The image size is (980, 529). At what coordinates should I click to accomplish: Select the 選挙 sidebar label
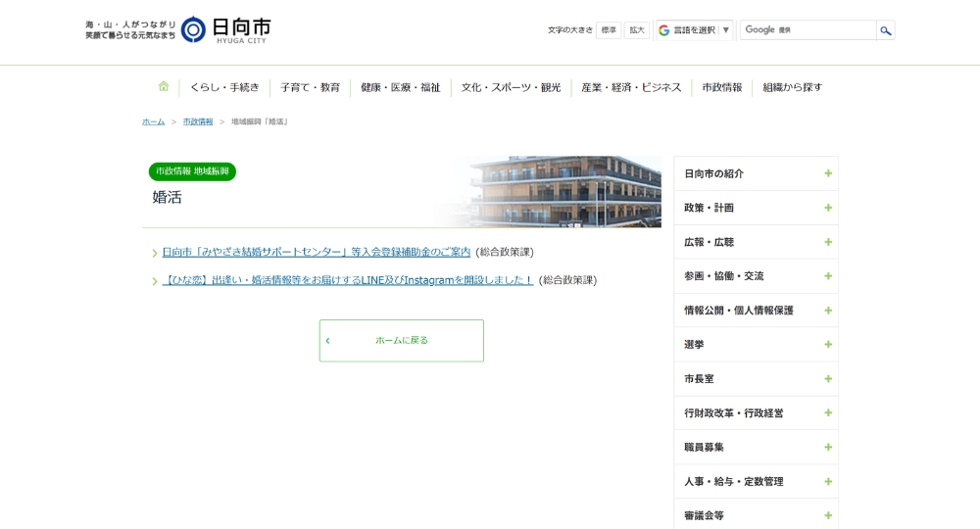coord(694,345)
